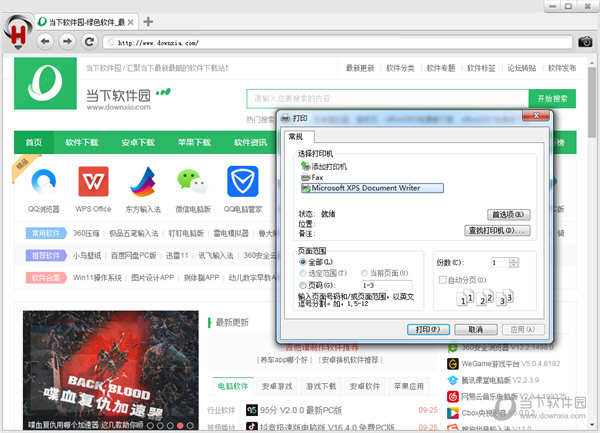Image resolution: width=600 pixels, height=433 pixels.
Task: Close the 打印 dialog with X
Action: (536, 116)
